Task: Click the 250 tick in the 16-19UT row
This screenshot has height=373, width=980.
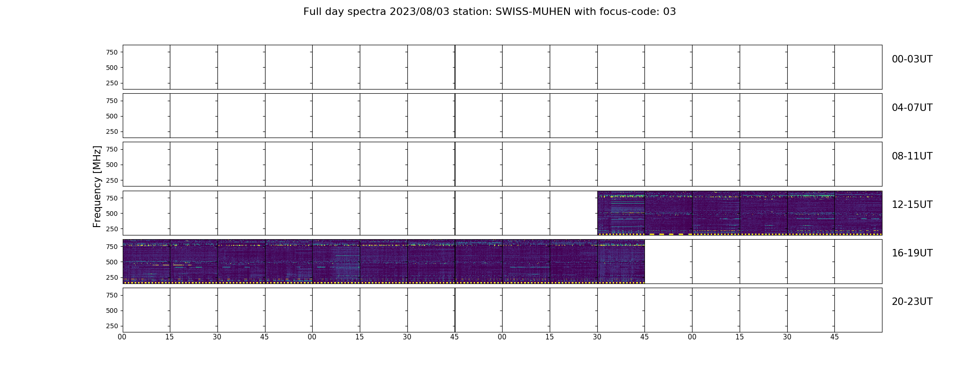Action: pos(112,277)
